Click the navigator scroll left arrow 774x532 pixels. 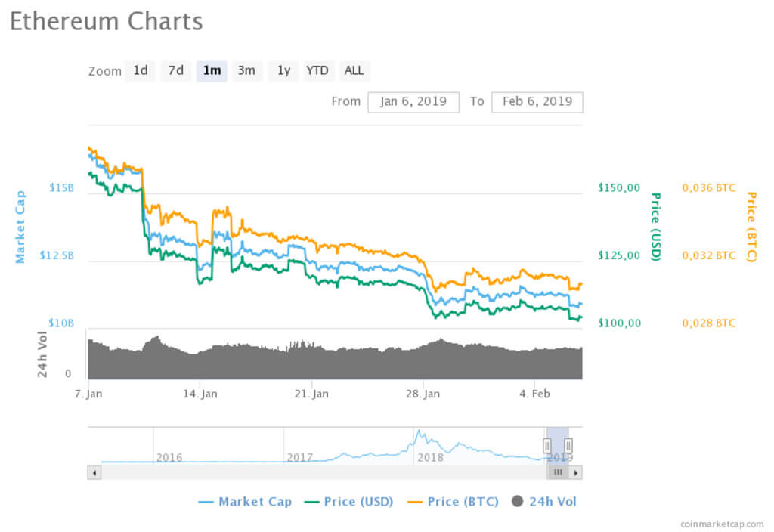(x=94, y=472)
